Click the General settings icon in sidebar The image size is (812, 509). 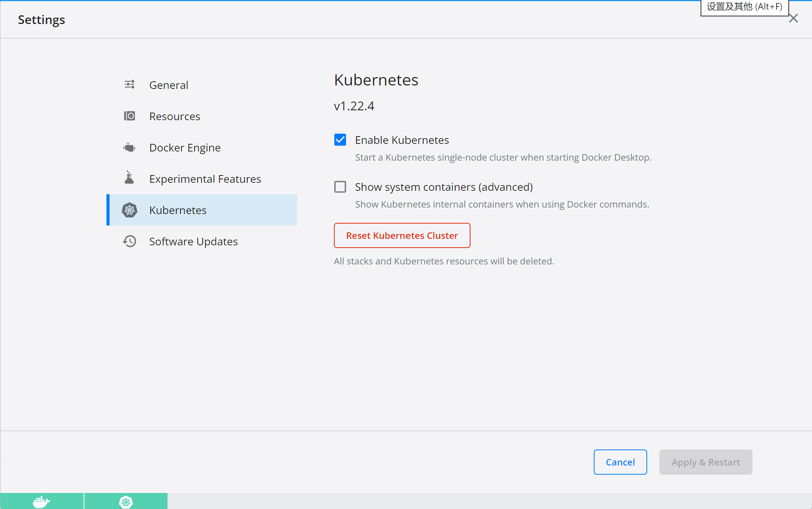(130, 84)
